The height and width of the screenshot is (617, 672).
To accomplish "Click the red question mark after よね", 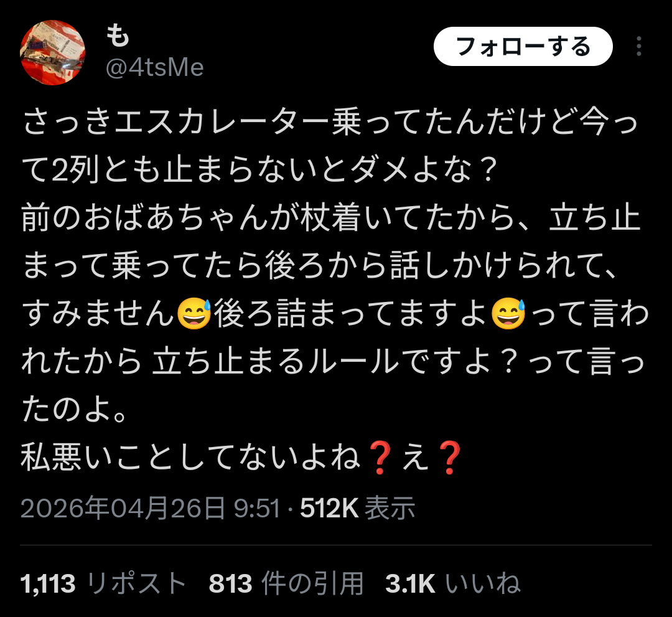I will (x=380, y=458).
